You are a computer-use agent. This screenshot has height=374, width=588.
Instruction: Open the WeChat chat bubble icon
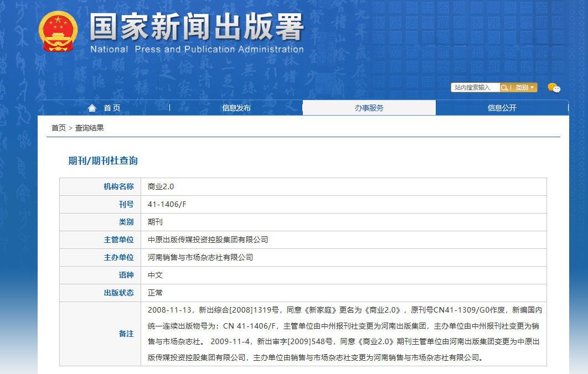pos(554,88)
